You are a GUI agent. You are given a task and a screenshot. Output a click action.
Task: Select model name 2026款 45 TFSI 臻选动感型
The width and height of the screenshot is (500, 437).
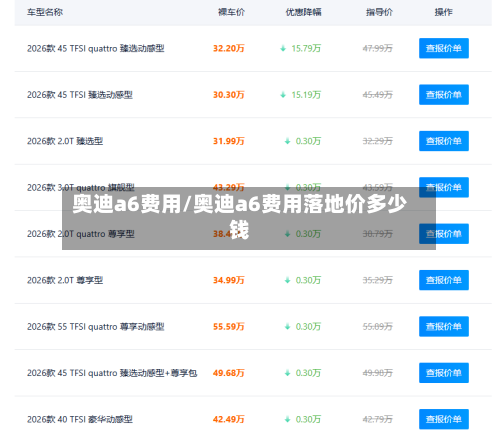point(80,95)
